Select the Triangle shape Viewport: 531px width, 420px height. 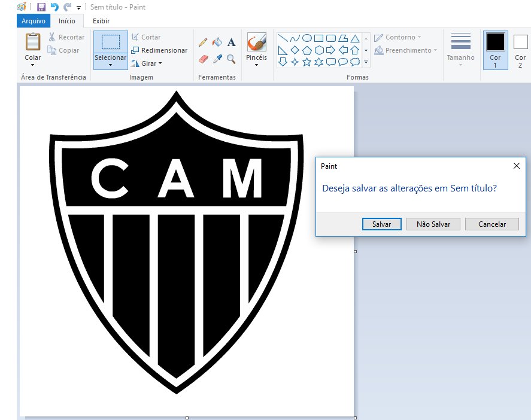click(355, 38)
